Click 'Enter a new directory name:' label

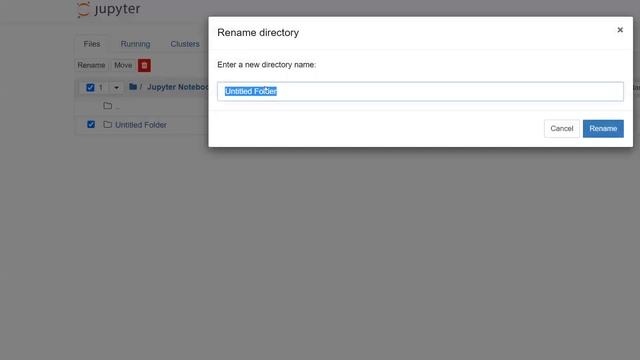267,64
